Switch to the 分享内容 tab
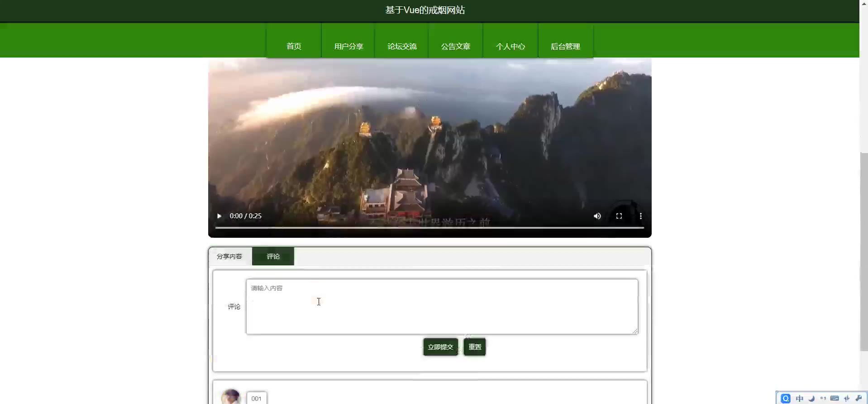The width and height of the screenshot is (868, 404). (229, 256)
